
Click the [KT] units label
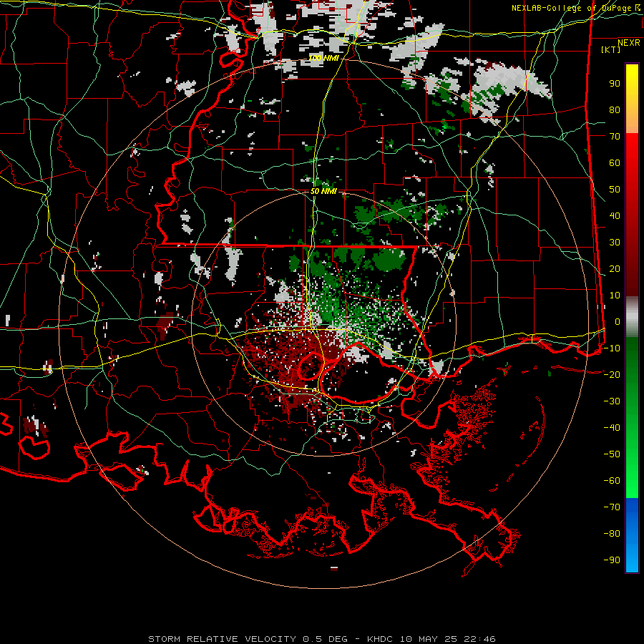coord(611,49)
